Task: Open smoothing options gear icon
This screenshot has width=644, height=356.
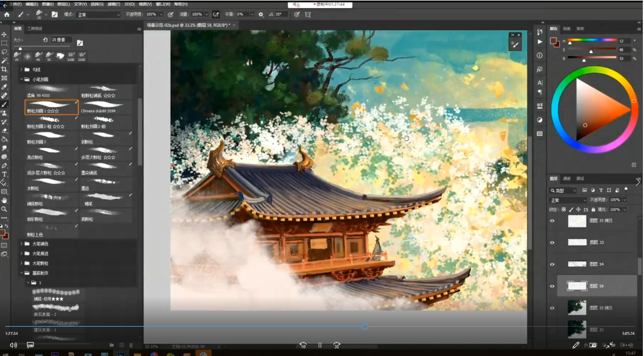Action: (261, 15)
